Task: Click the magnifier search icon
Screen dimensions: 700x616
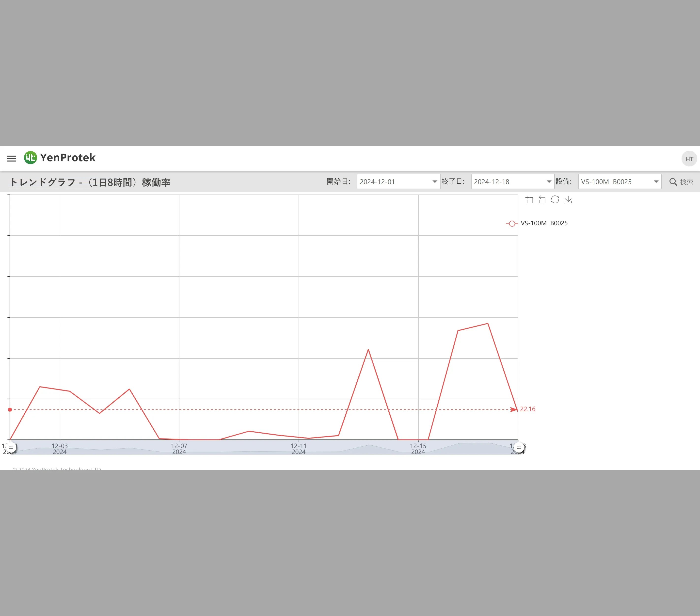Action: (673, 182)
